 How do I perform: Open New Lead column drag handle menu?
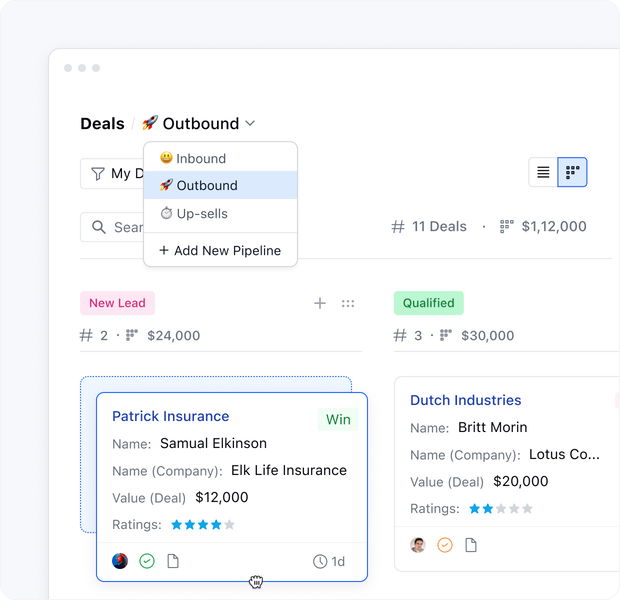pos(348,303)
